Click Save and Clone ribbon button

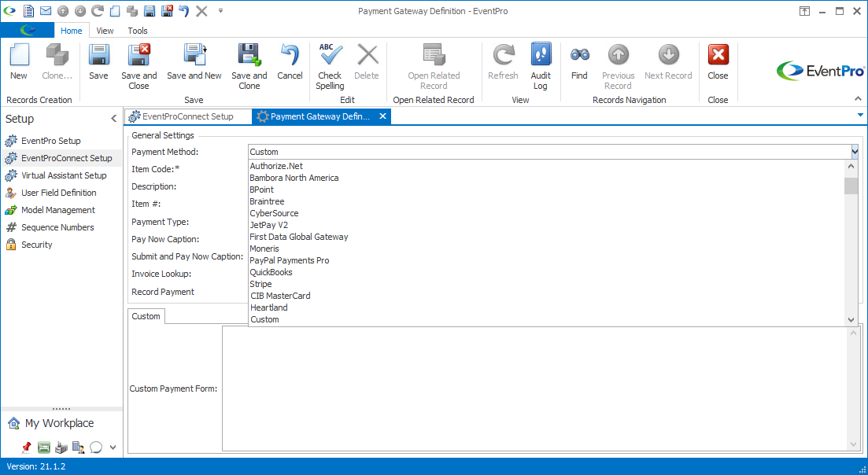(249, 67)
